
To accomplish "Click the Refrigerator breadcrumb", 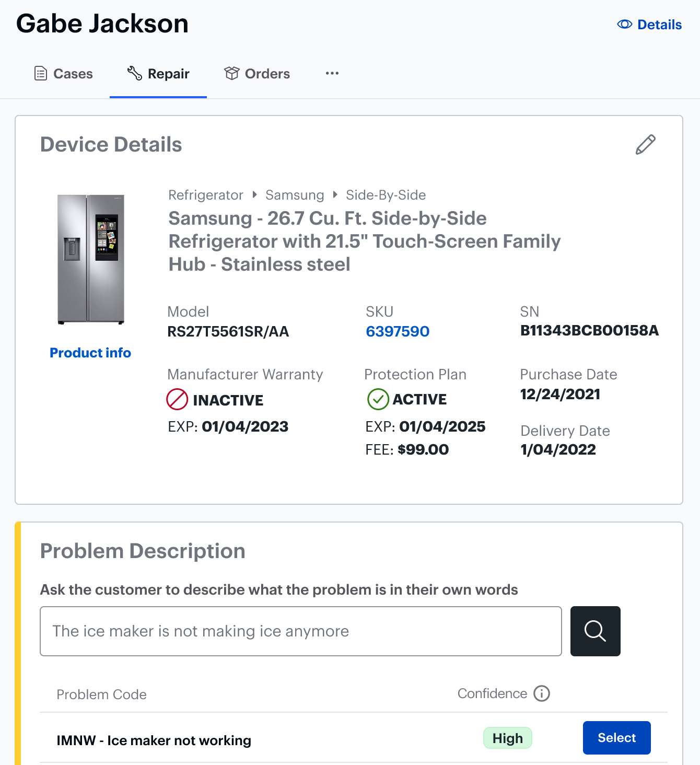I will point(206,195).
